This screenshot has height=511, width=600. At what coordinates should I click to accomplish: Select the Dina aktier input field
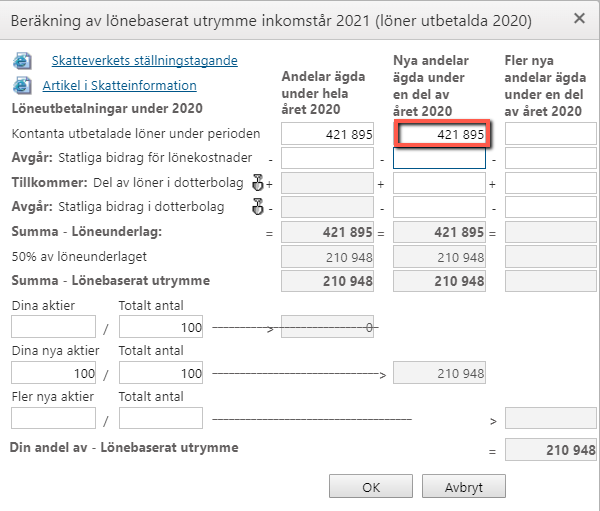point(54,327)
